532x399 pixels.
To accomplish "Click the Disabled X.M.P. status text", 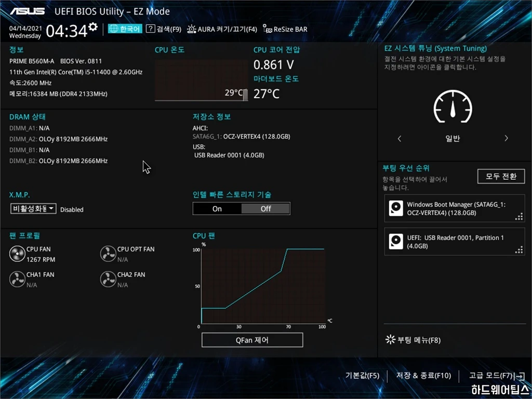I will pos(72,210).
